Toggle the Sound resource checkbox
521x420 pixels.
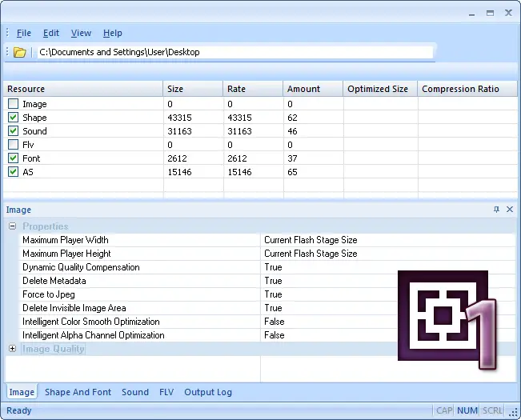[14, 131]
